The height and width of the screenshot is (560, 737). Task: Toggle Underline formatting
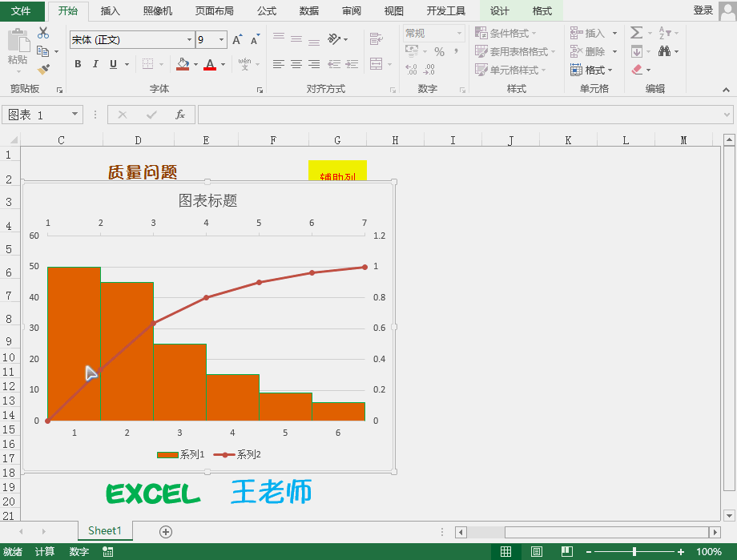pos(113,64)
